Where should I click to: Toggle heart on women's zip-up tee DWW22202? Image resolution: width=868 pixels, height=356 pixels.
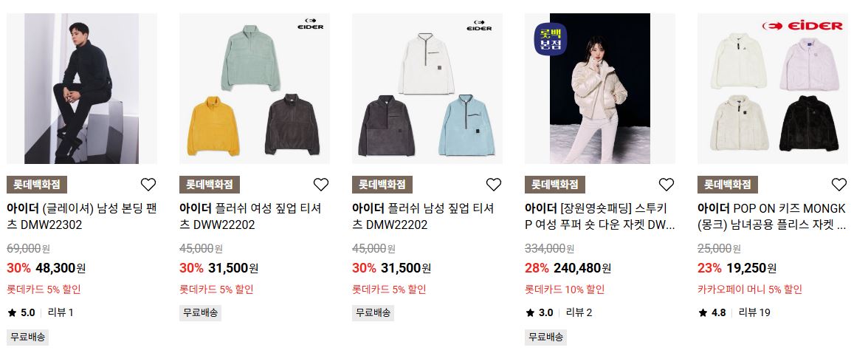320,185
